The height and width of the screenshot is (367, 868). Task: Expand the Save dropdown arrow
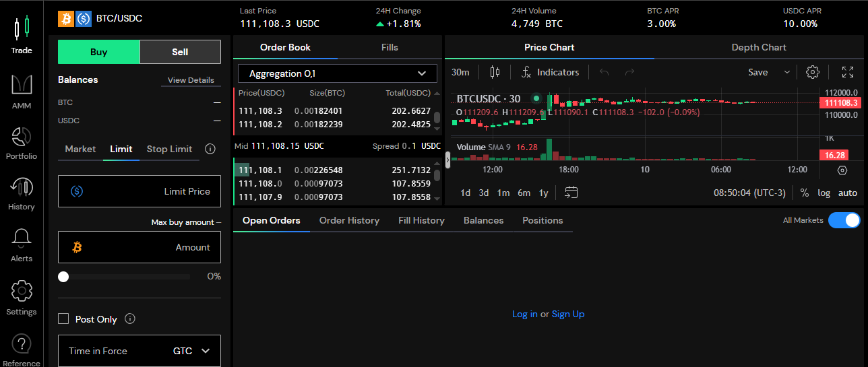[786, 72]
